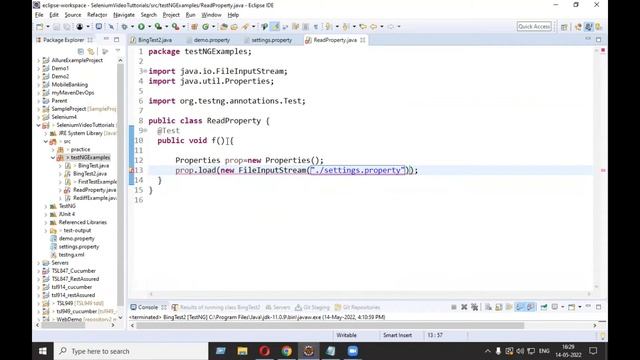Expand the AllureExampleProject tree node

point(39,60)
